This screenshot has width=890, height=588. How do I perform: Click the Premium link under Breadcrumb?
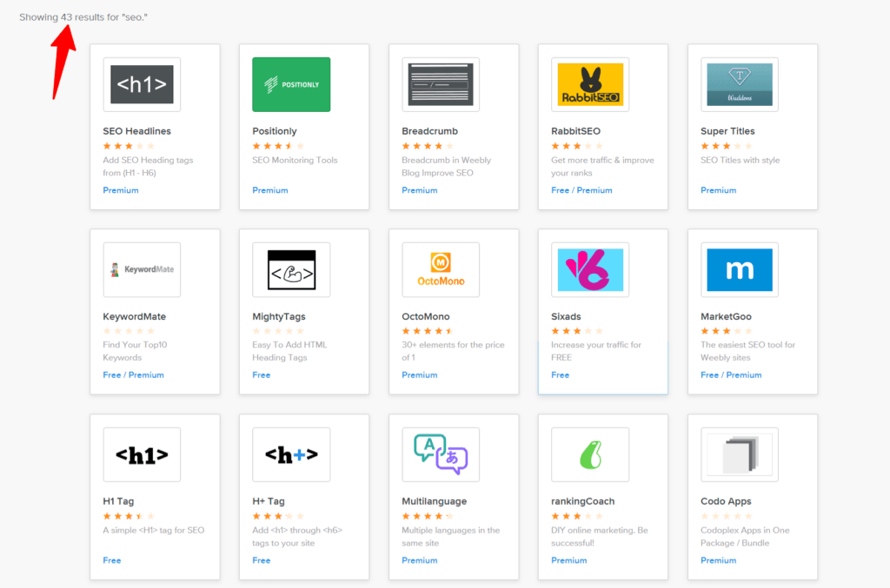pyautogui.click(x=420, y=189)
